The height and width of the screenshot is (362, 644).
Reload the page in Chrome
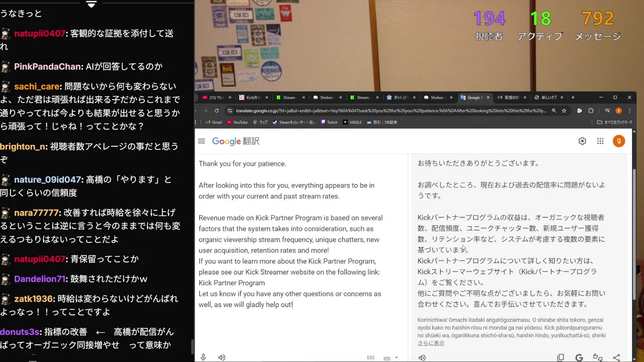(x=217, y=111)
